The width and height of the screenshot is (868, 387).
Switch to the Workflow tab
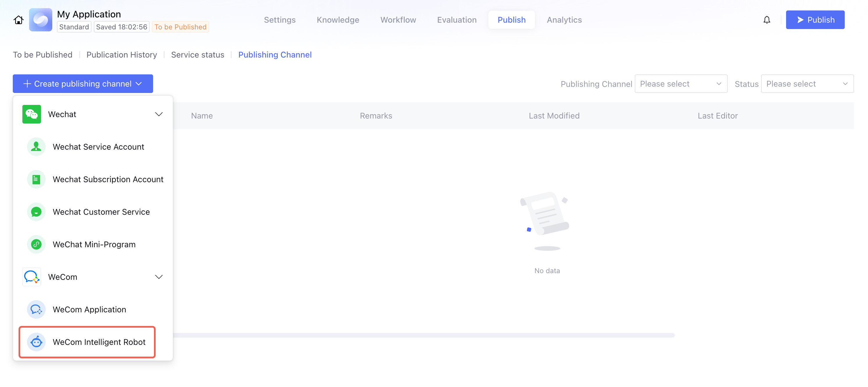click(x=398, y=20)
